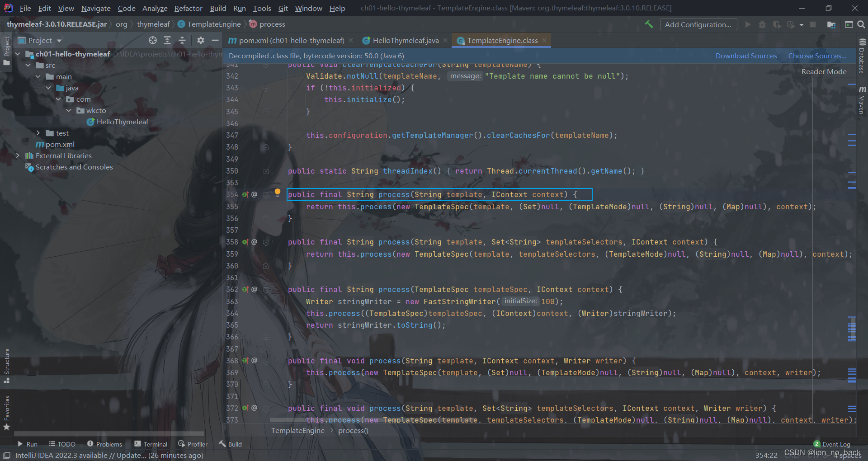The width and height of the screenshot is (868, 461).
Task: Click the tool windows toggle icon in status bar
Action: [x=7, y=455]
